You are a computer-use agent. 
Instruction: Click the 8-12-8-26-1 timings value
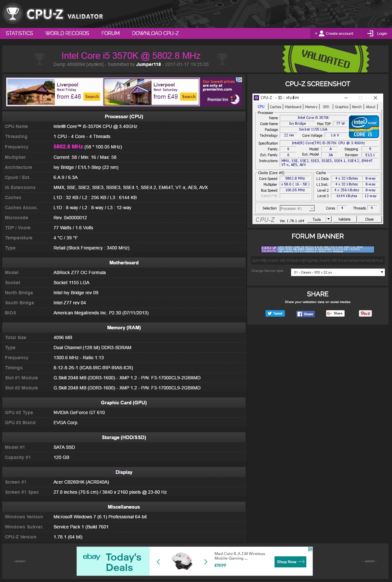(x=93, y=368)
